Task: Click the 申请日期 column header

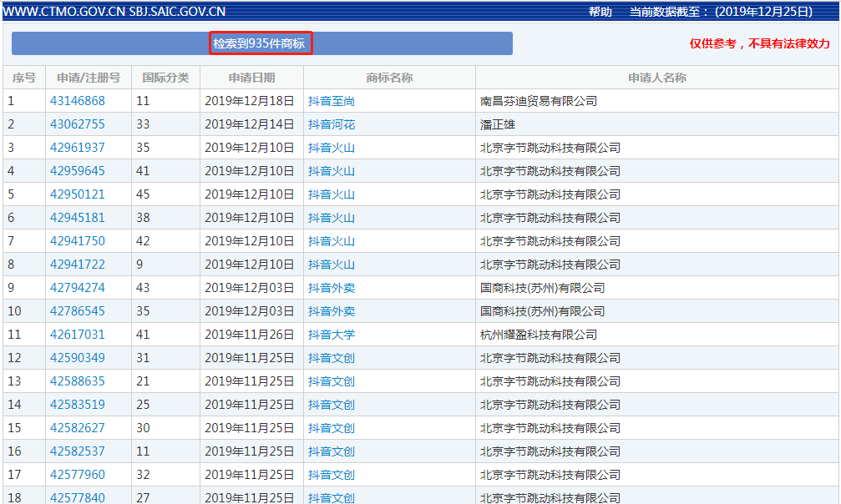Action: click(251, 78)
